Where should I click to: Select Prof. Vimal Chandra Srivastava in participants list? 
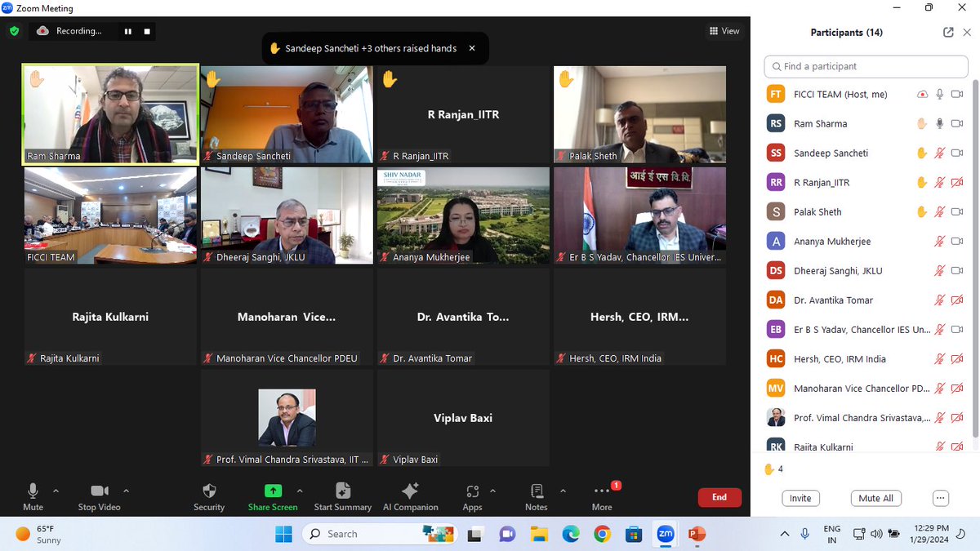click(x=866, y=418)
